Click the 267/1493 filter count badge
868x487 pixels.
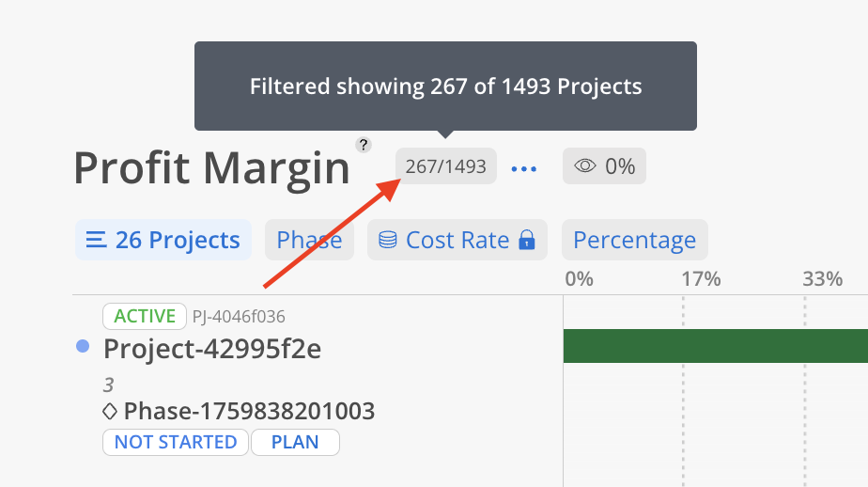(x=445, y=166)
